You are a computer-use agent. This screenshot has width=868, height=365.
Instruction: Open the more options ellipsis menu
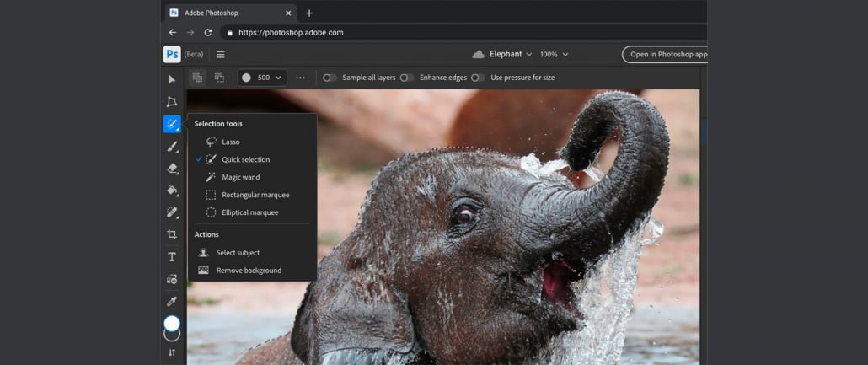click(x=300, y=78)
